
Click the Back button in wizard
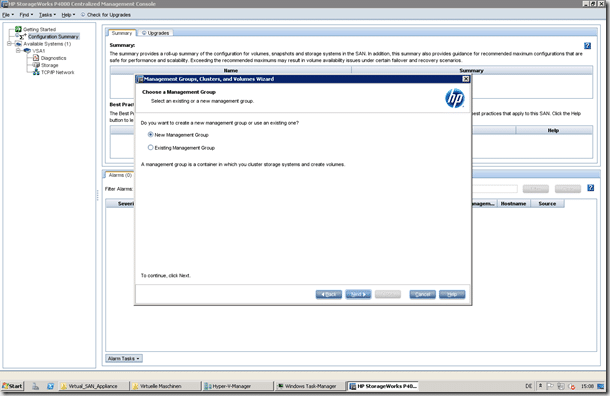(329, 294)
